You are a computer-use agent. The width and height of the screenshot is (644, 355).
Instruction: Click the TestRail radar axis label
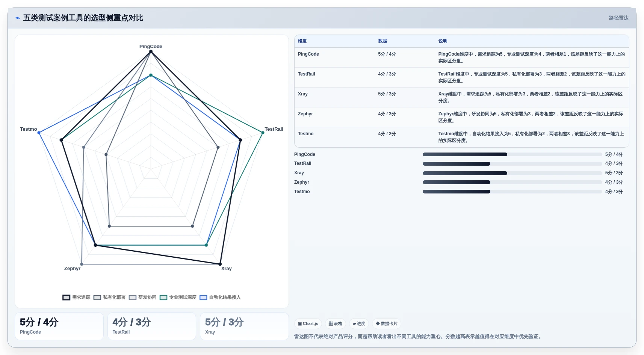274,129
